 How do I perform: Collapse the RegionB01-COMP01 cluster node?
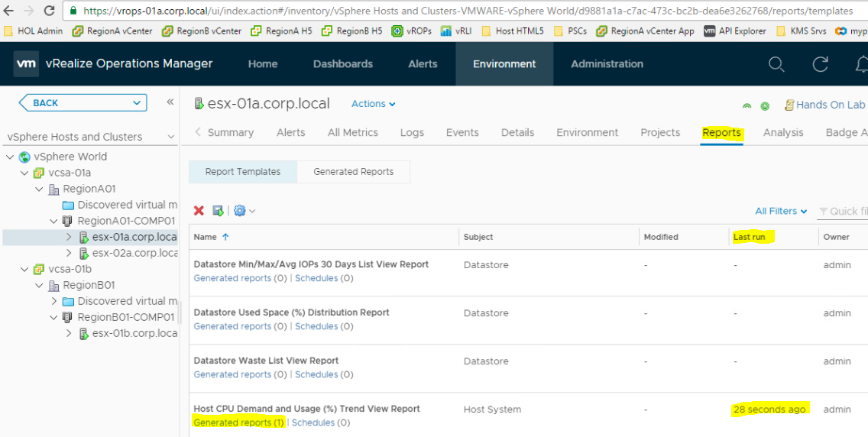coord(53,318)
